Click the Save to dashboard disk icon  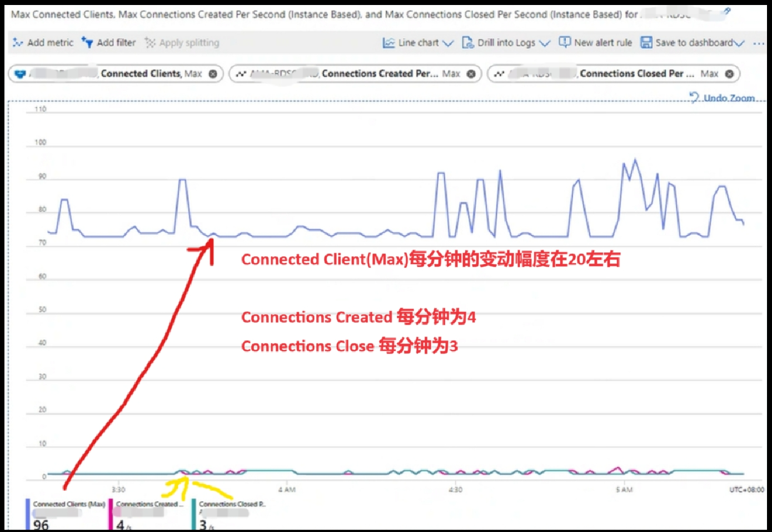click(646, 42)
